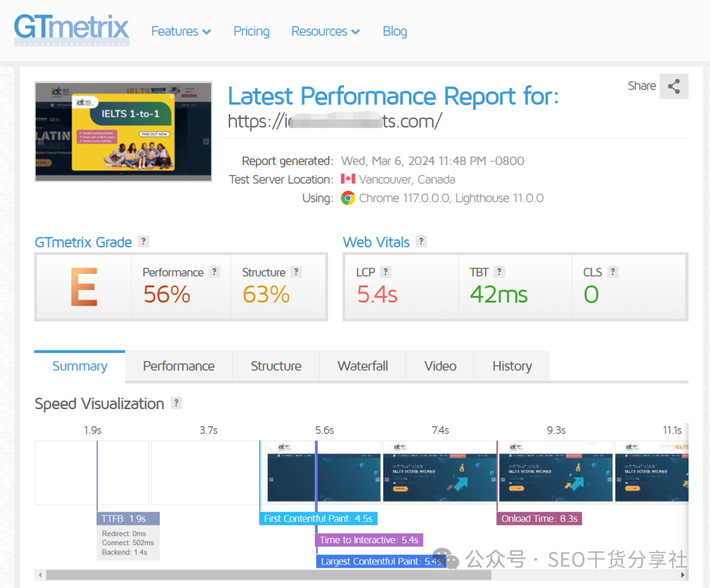
Task: Click the filmstrip frame at 7.4s
Action: [x=440, y=471]
